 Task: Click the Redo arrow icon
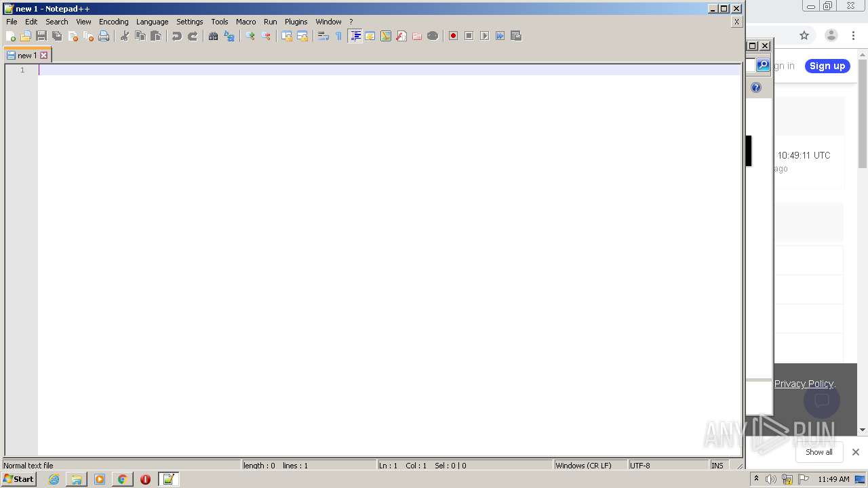coord(193,36)
